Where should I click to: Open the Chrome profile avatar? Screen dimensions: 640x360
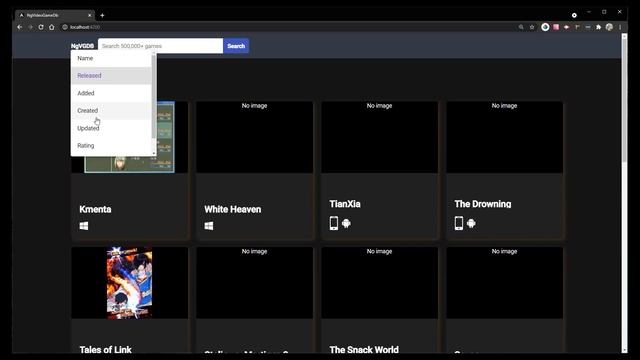(609, 27)
